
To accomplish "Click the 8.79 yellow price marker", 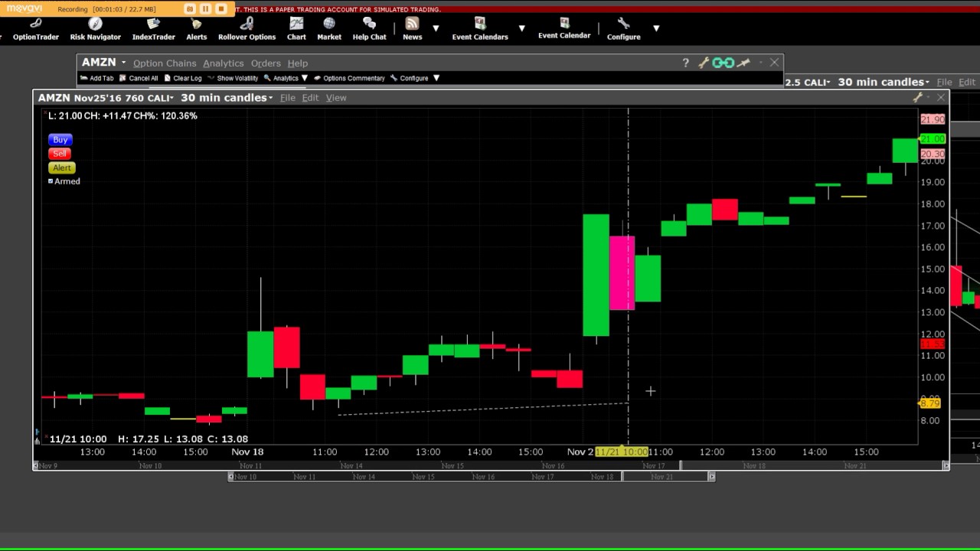I will click(x=929, y=403).
